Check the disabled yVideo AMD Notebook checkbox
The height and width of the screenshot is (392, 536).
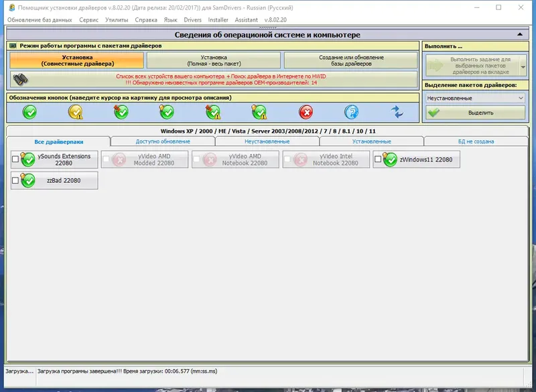point(196,159)
